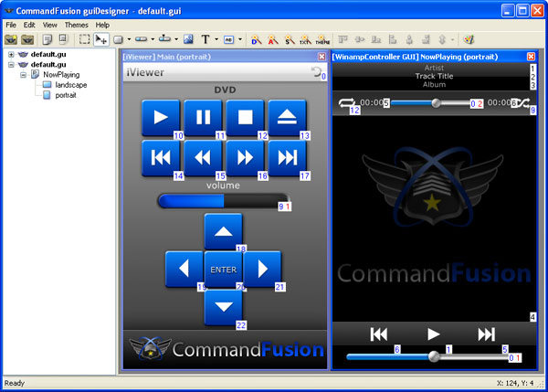548x392 pixels.
Task: Open the Help menu
Action: pyautogui.click(x=102, y=25)
